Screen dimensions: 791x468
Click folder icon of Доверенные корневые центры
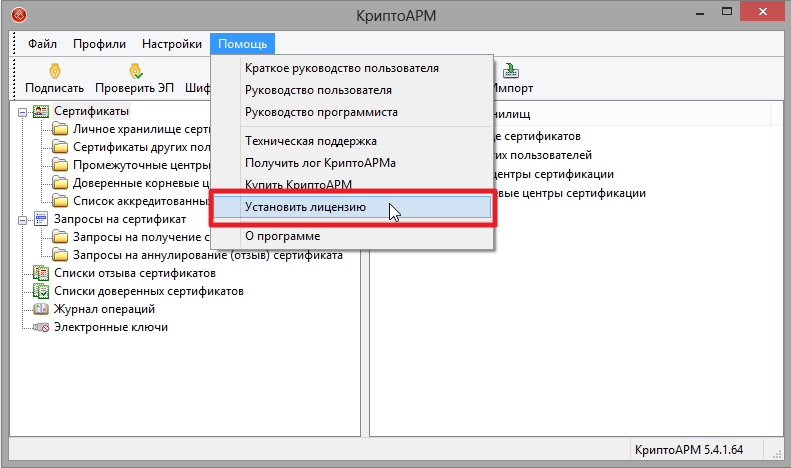point(61,183)
